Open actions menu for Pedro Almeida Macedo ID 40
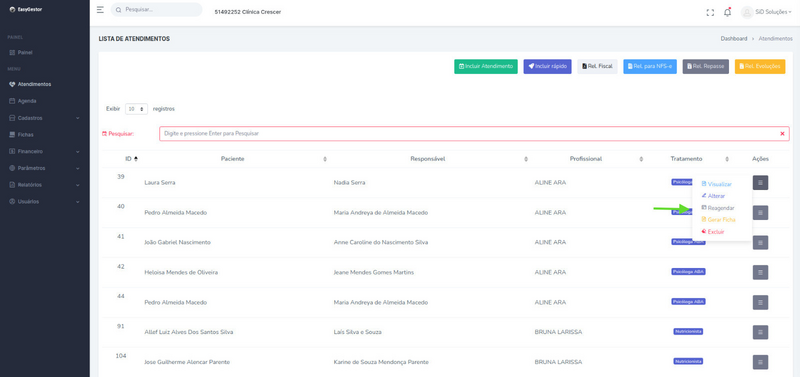The height and width of the screenshot is (377, 800). point(760,213)
